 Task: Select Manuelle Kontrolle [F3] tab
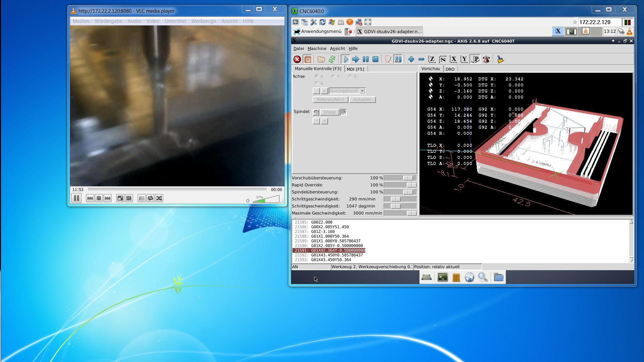click(318, 69)
